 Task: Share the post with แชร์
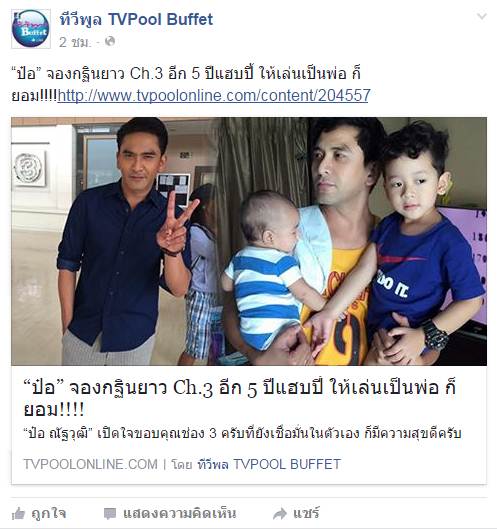click(x=306, y=514)
